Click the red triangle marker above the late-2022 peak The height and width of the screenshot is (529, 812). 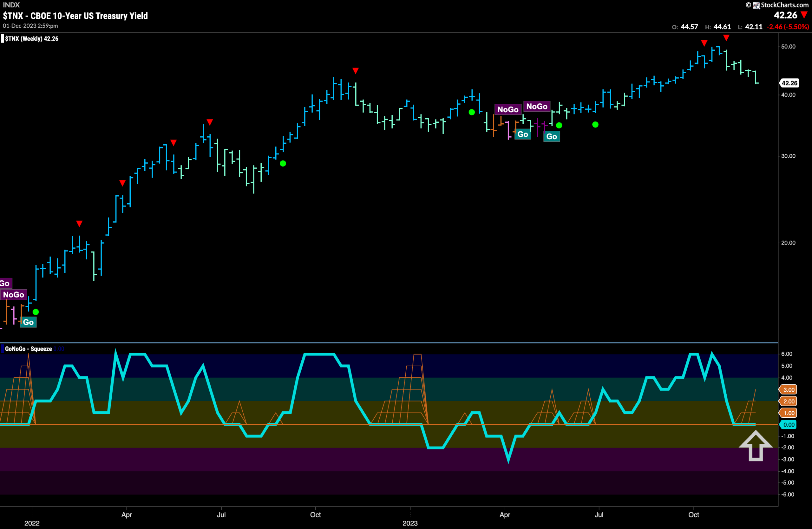(x=356, y=71)
